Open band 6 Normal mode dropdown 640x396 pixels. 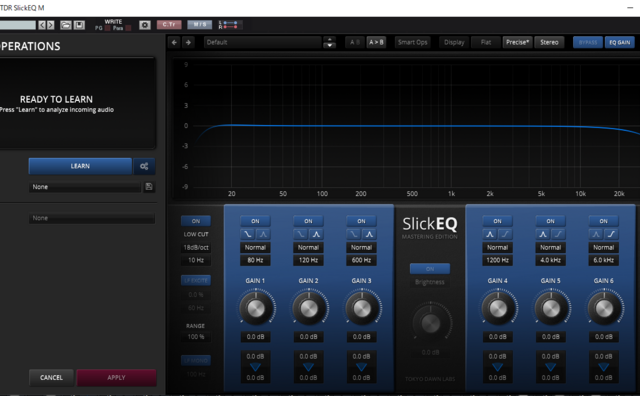(x=603, y=247)
